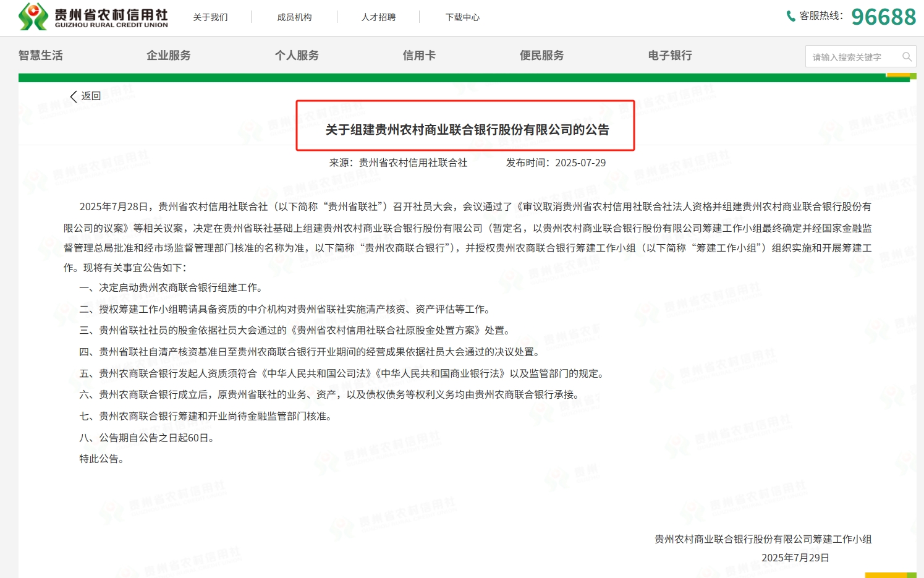Click the signature 贵州农村商业联合银行股份有限公司筹建工作小组
This screenshot has height=578, width=924.
763,540
